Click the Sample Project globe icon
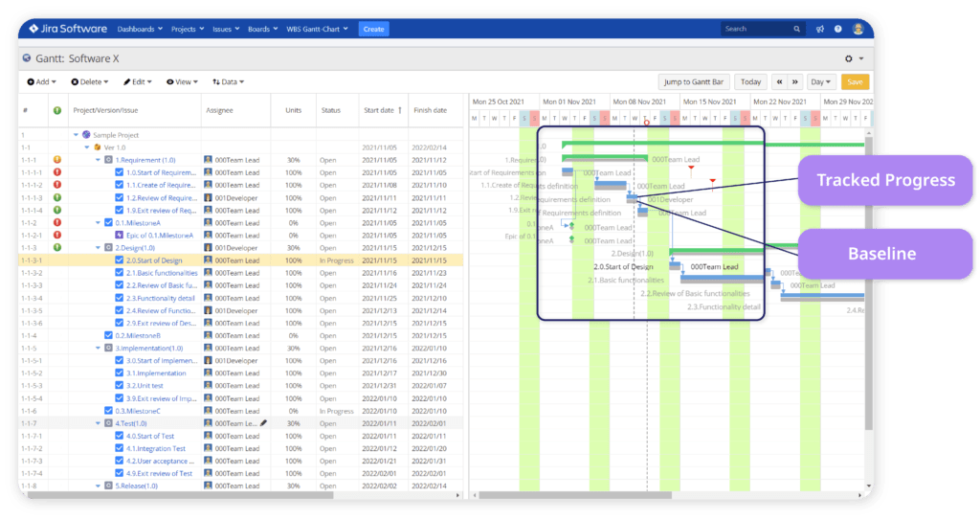This screenshot has height=520, width=980. 86,134
